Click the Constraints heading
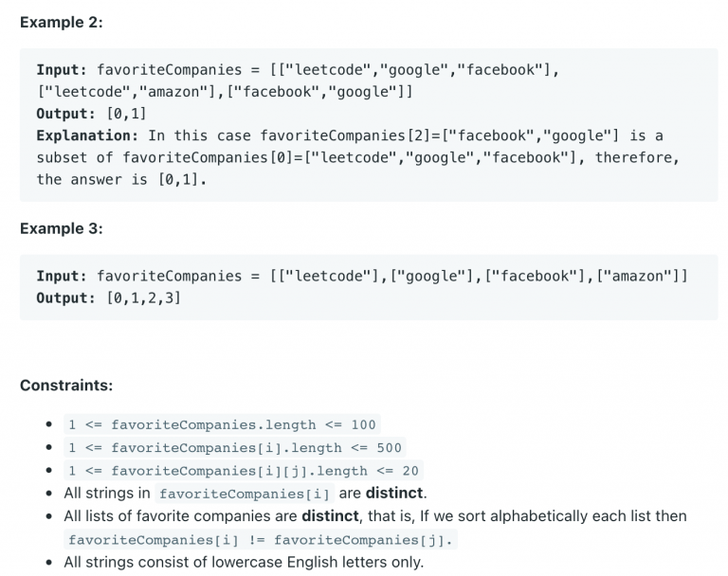This screenshot has height=576, width=728. [66, 386]
